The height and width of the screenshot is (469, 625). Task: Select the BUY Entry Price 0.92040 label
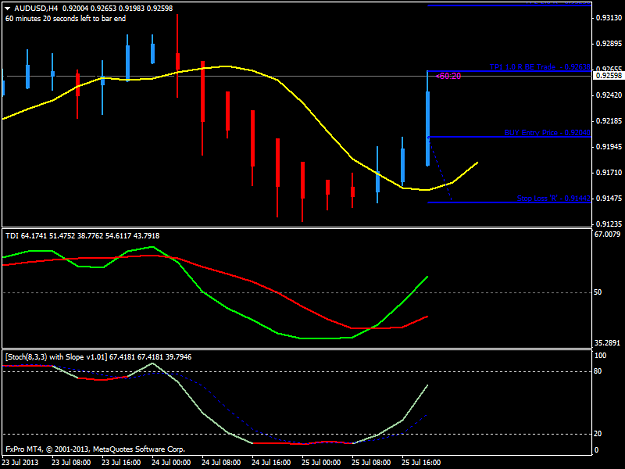tap(547, 132)
